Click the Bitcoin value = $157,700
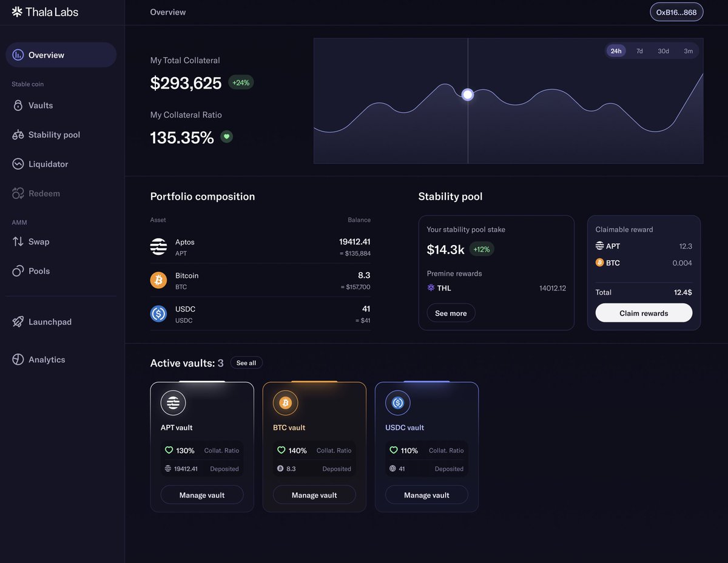Image resolution: width=728 pixels, height=563 pixels. (x=355, y=287)
